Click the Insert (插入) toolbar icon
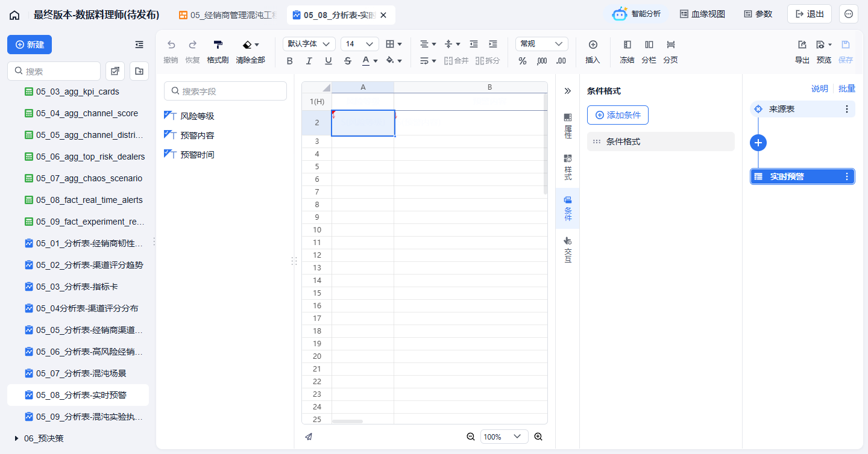The image size is (868, 454). pyautogui.click(x=593, y=52)
